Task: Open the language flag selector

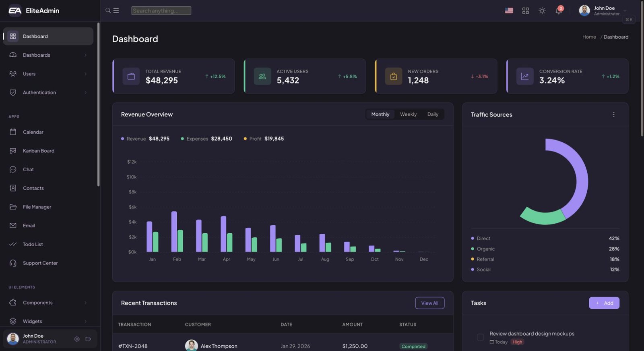Action: click(x=509, y=11)
